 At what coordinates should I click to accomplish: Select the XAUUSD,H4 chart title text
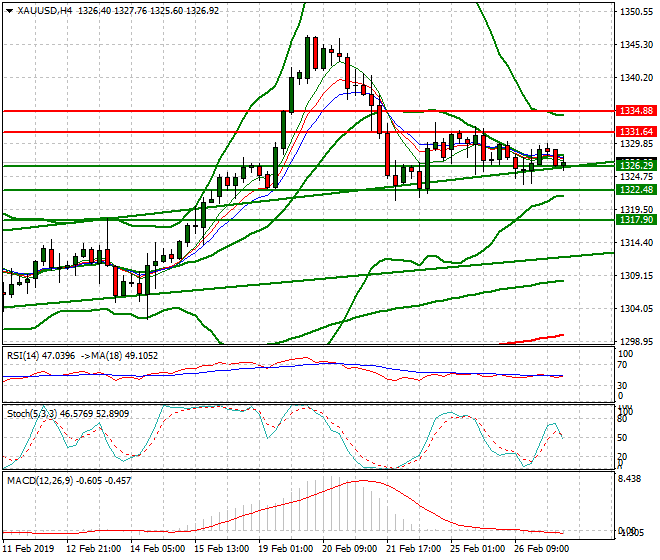click(45, 11)
